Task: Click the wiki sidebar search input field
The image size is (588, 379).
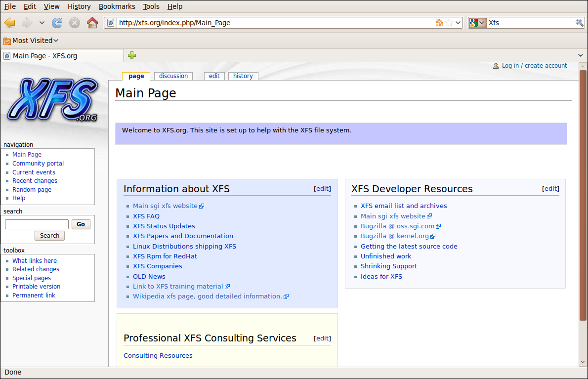Action: pyautogui.click(x=37, y=224)
